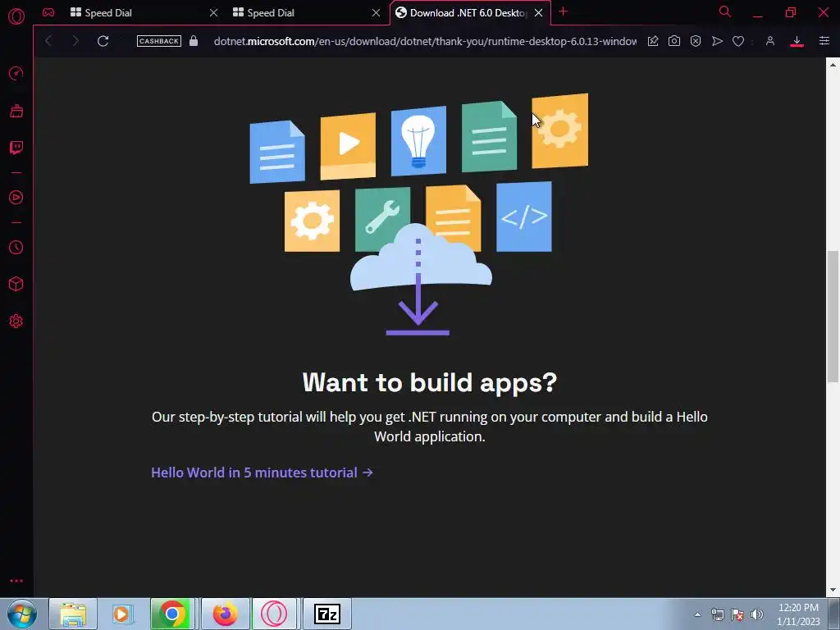Open Settings gear icon in sidebar
Image resolution: width=840 pixels, height=630 pixels.
coord(16,321)
